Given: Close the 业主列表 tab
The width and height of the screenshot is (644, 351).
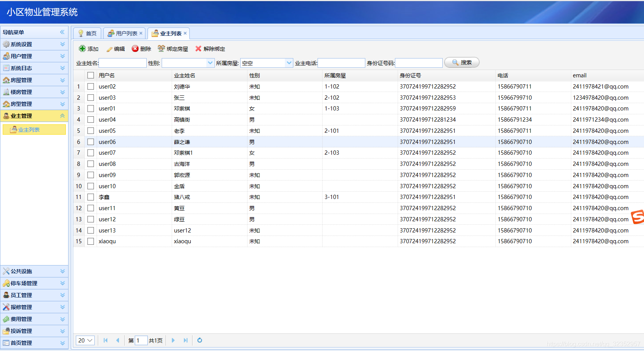Looking at the screenshot, I should coord(185,33).
